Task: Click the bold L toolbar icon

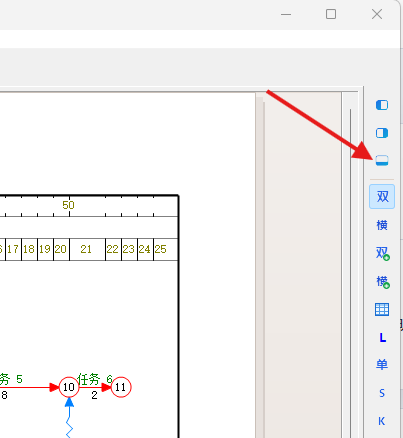Action: pos(382,338)
